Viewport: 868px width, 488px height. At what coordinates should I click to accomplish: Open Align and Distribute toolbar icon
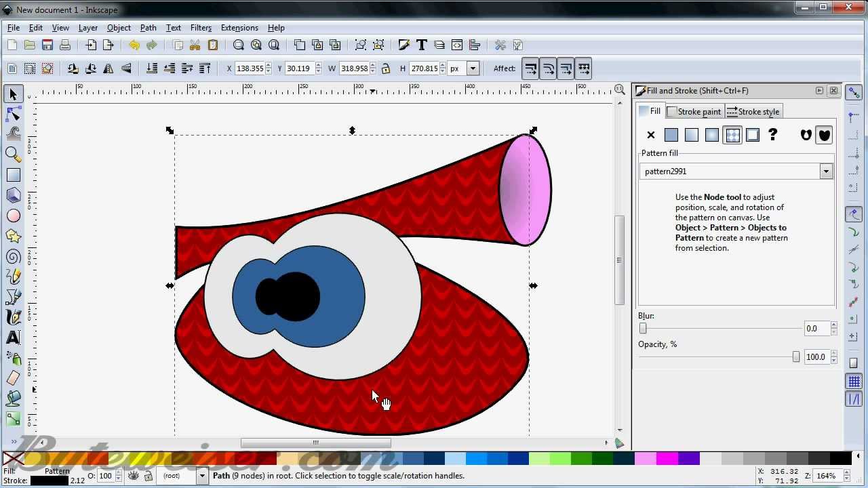pos(475,45)
